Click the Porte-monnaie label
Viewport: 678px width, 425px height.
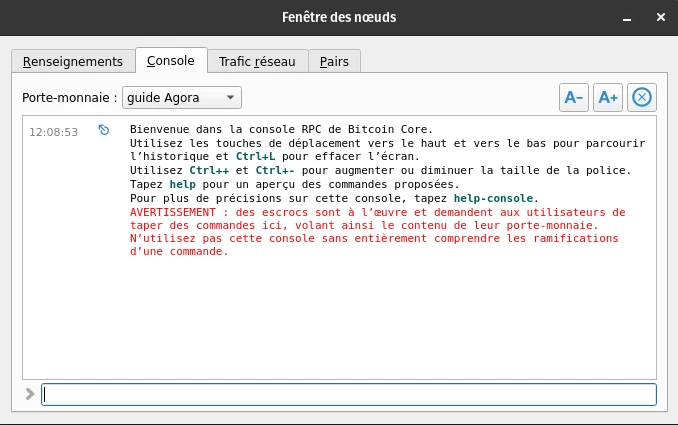[x=70, y=97]
